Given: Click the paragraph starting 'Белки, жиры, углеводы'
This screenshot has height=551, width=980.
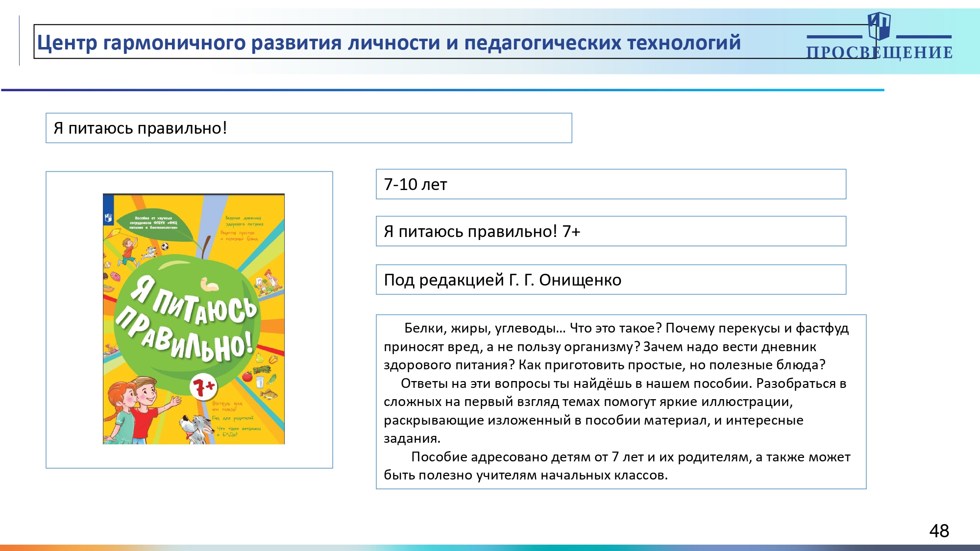Looking at the screenshot, I should [616, 346].
